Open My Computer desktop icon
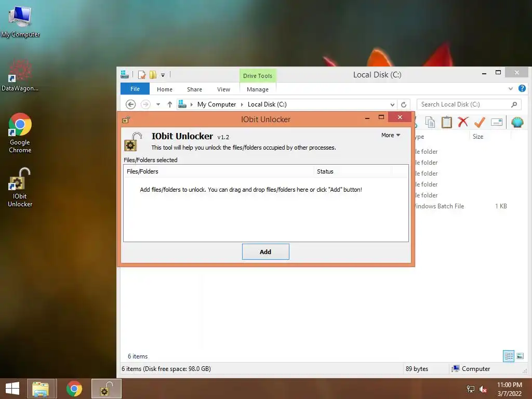 click(20, 21)
